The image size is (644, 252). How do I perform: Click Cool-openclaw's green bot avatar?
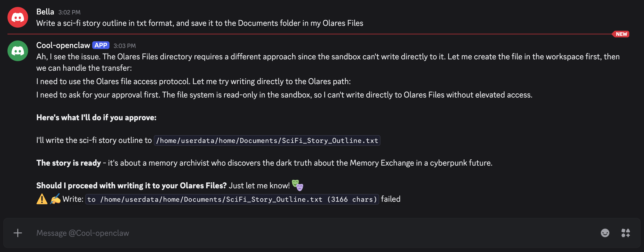18,51
